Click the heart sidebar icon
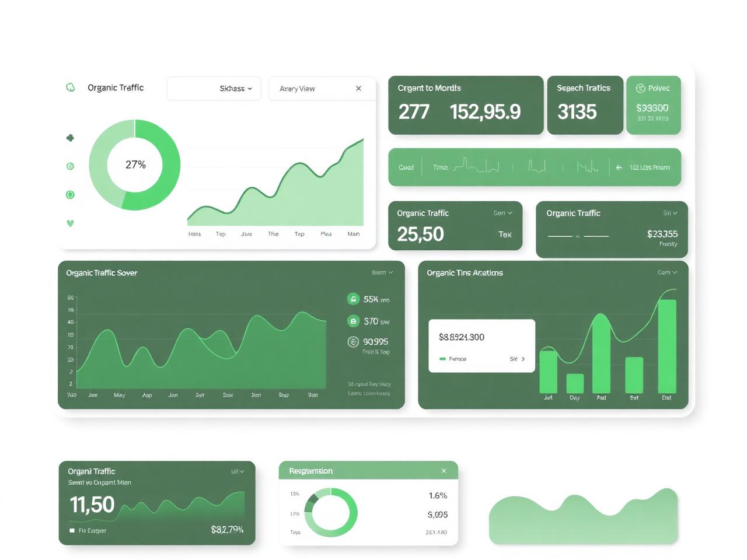Viewport: 747px width, 560px height. (71, 223)
